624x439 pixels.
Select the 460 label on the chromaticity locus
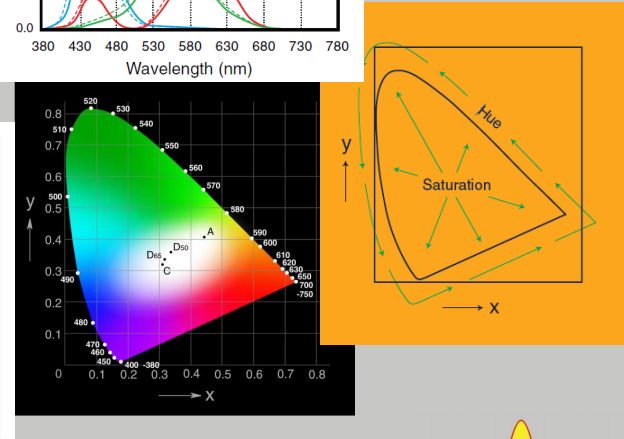point(97,352)
